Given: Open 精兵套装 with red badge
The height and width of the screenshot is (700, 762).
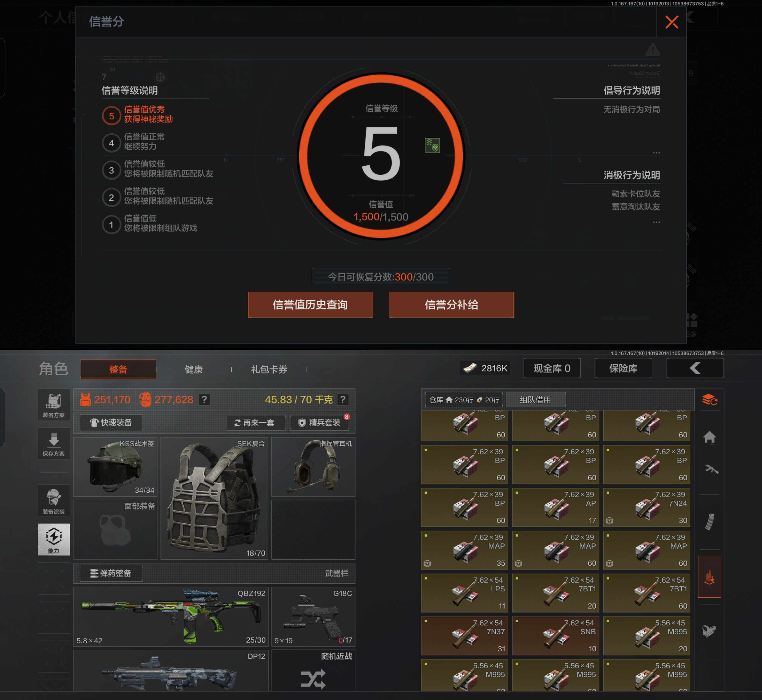Looking at the screenshot, I should (320, 422).
